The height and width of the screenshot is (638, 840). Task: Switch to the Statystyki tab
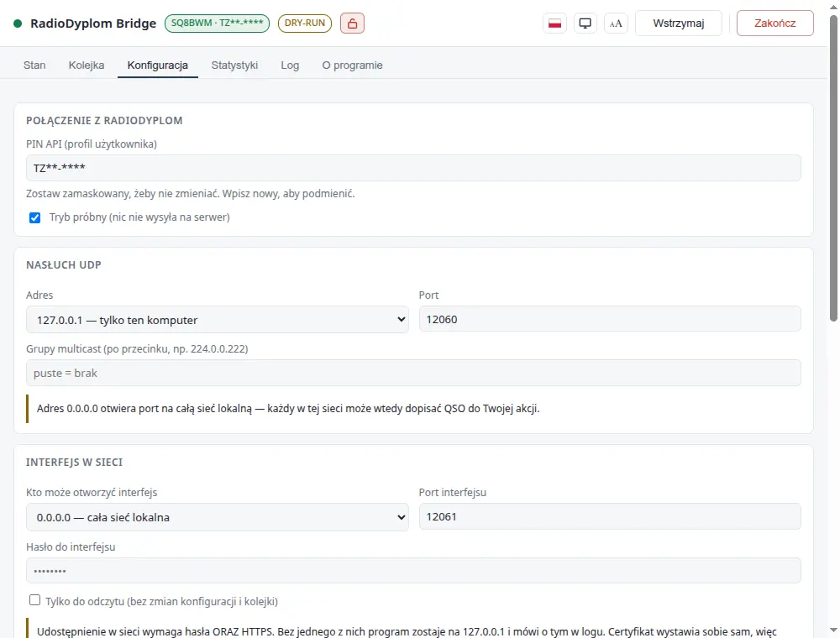pos(234,65)
